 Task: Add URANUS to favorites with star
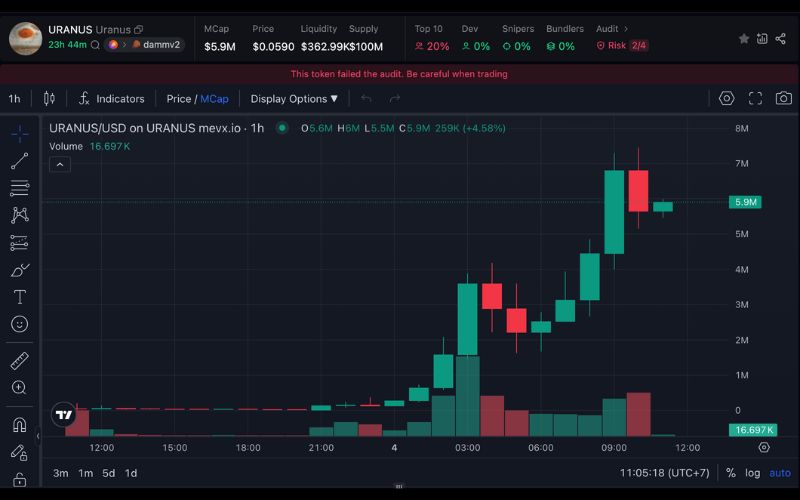744,38
